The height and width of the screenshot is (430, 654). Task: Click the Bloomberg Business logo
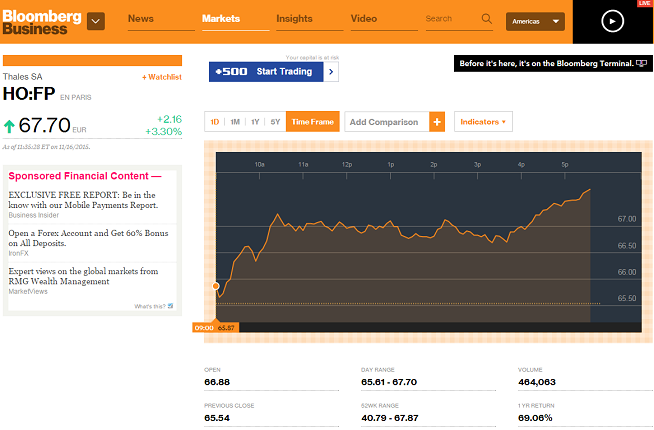[40, 21]
